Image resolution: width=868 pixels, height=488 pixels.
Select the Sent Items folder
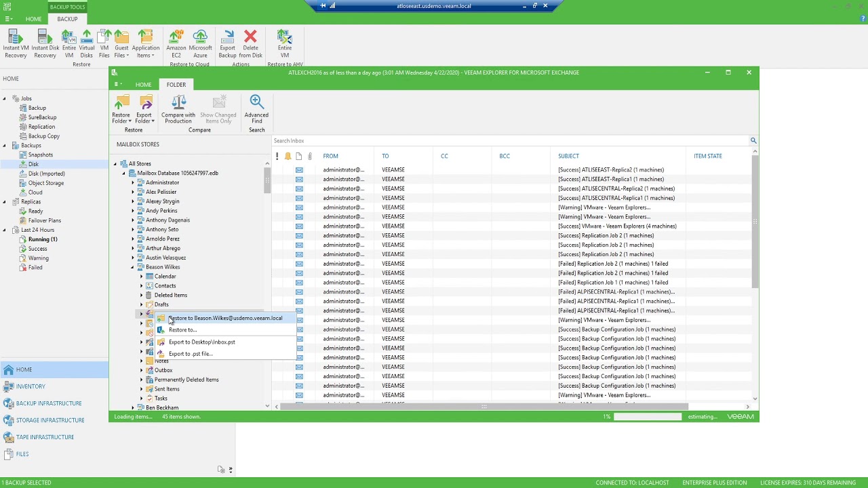pos(167,389)
